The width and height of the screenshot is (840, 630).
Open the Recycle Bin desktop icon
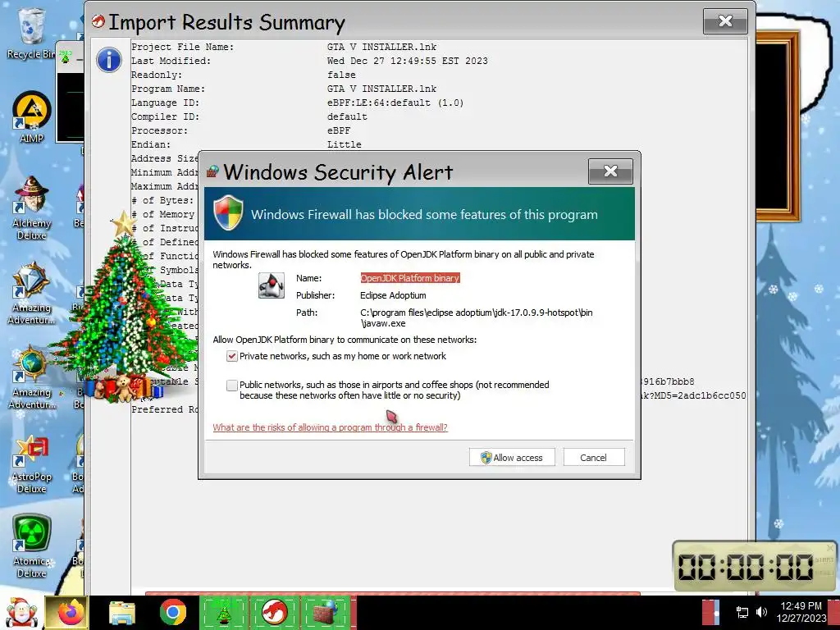click(x=31, y=32)
